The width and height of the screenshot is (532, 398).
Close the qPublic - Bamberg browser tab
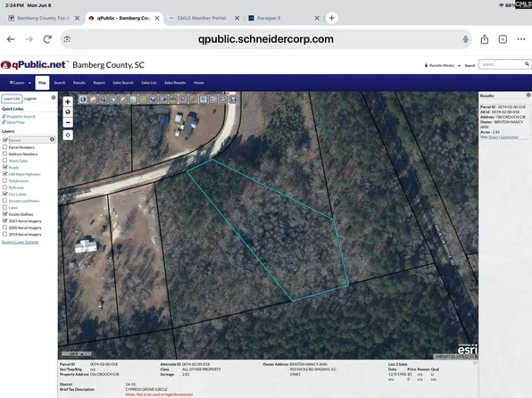[x=157, y=19]
